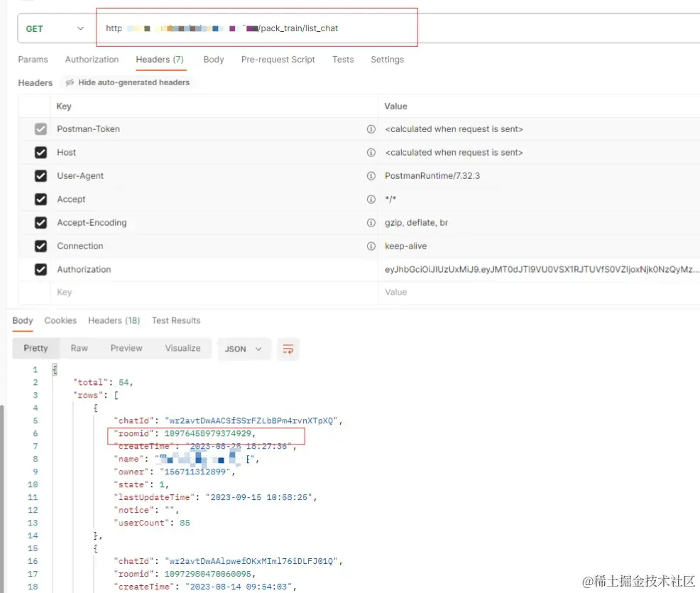Click info icon for Accept header
The image size is (700, 593).
(371, 199)
